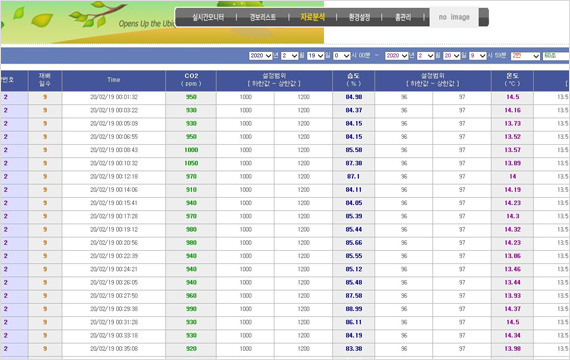Select the highlighted 자료분석 menu item
The image size is (570, 360).
pyautogui.click(x=312, y=17)
